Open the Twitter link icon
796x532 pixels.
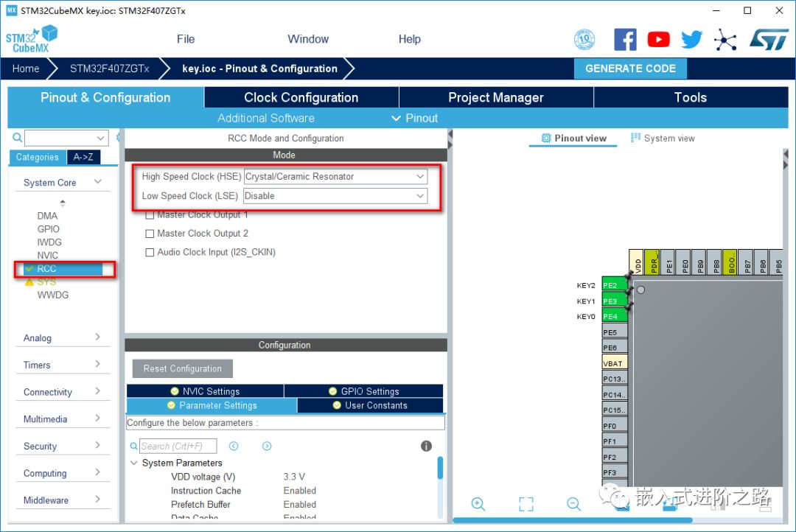[691, 39]
